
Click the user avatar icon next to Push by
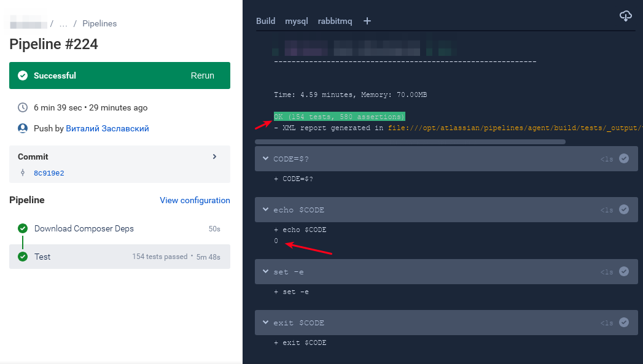(23, 128)
